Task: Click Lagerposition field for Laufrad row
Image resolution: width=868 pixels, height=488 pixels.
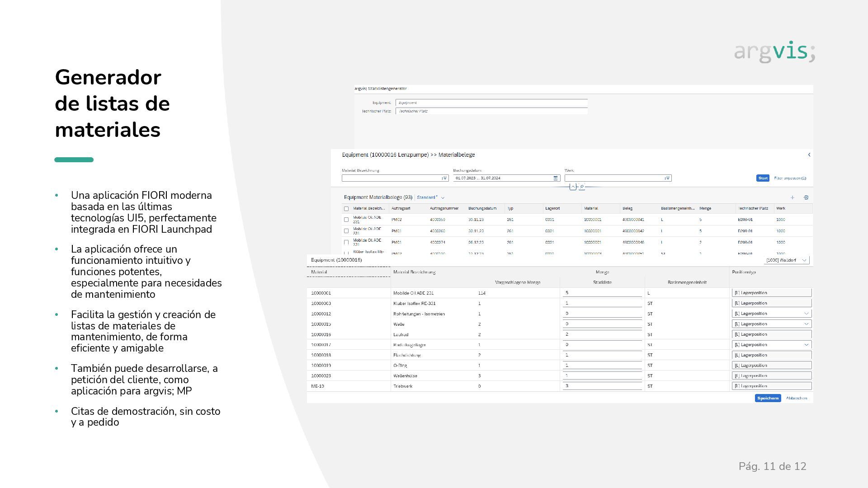Action: pos(772,334)
